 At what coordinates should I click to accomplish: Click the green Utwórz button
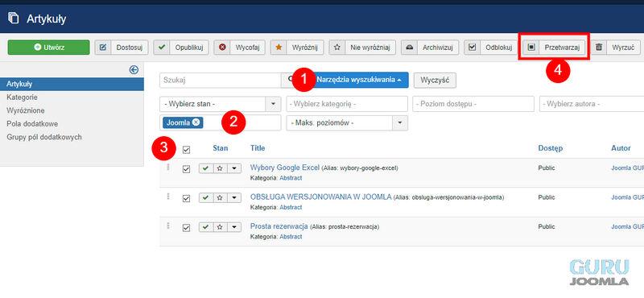click(48, 48)
